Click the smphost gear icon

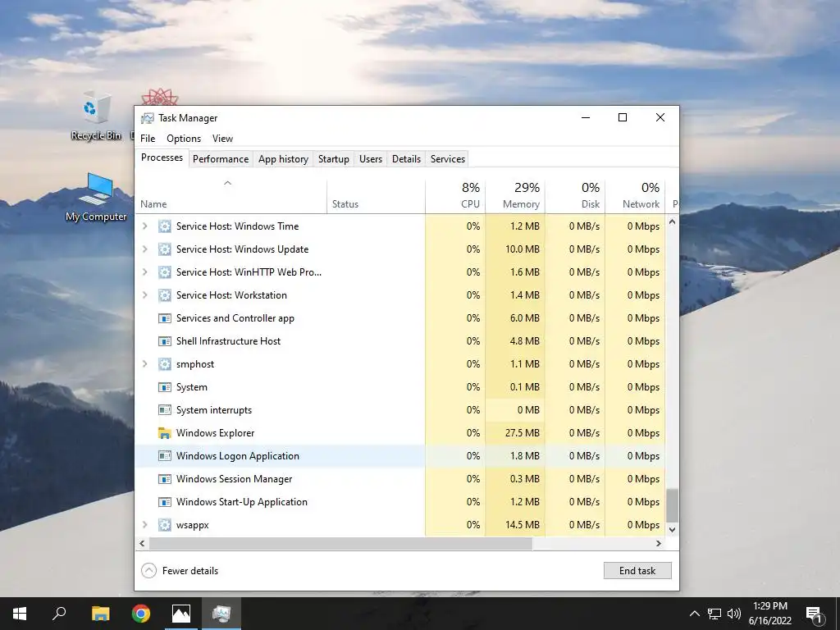coord(164,364)
